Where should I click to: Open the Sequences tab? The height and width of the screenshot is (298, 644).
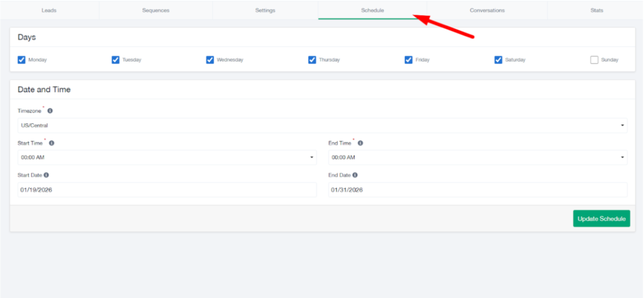(x=155, y=11)
